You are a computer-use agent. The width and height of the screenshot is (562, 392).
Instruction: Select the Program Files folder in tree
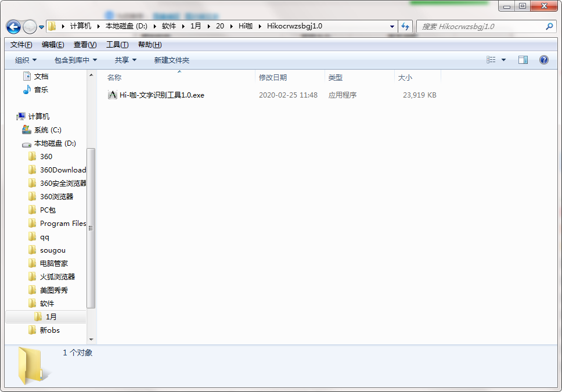[x=63, y=224]
